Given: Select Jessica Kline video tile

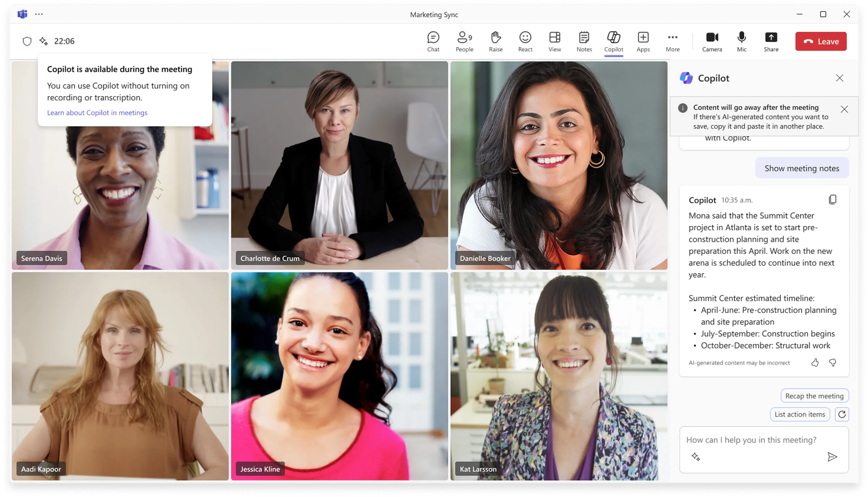Looking at the screenshot, I should pos(339,376).
